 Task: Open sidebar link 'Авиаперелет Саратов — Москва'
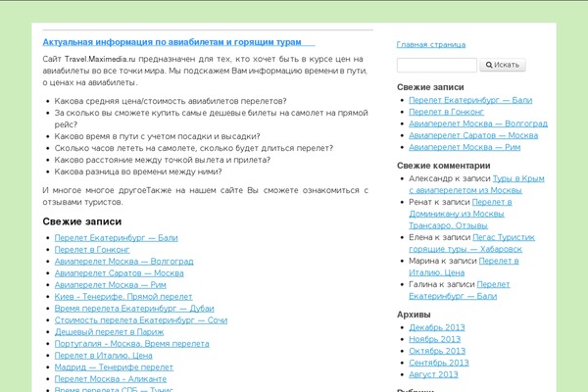pos(473,135)
